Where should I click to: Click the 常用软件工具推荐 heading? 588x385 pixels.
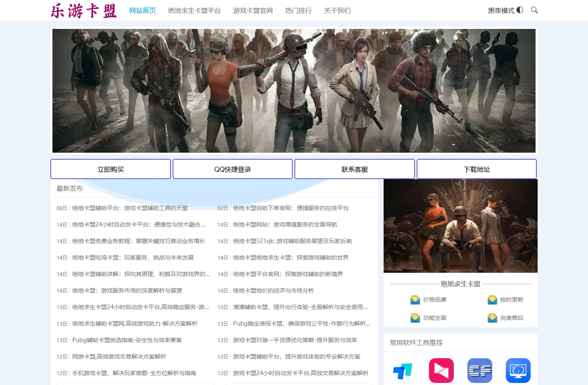pyautogui.click(x=416, y=342)
